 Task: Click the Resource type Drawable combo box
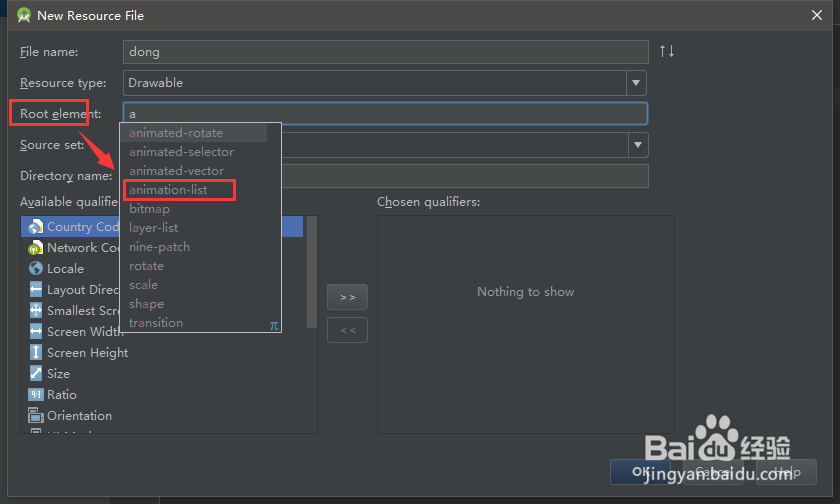pyautogui.click(x=385, y=83)
